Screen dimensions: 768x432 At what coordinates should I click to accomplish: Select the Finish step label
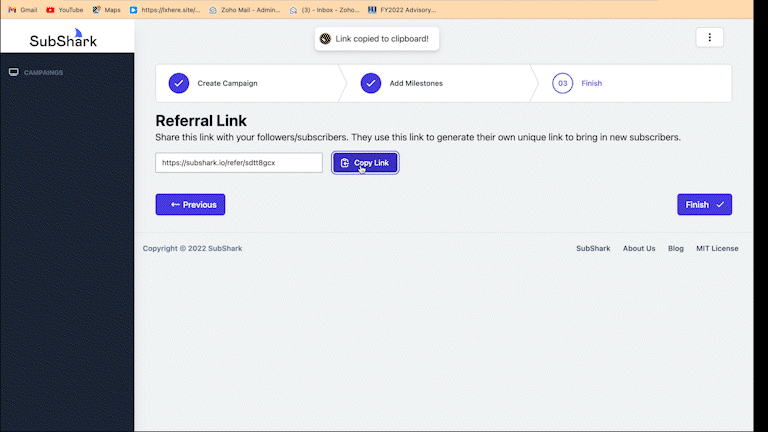(591, 83)
